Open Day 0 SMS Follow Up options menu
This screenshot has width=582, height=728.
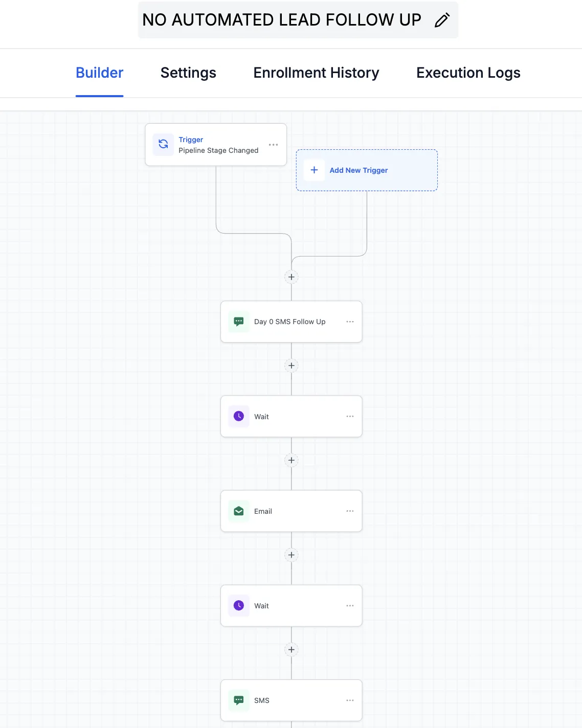350,322
